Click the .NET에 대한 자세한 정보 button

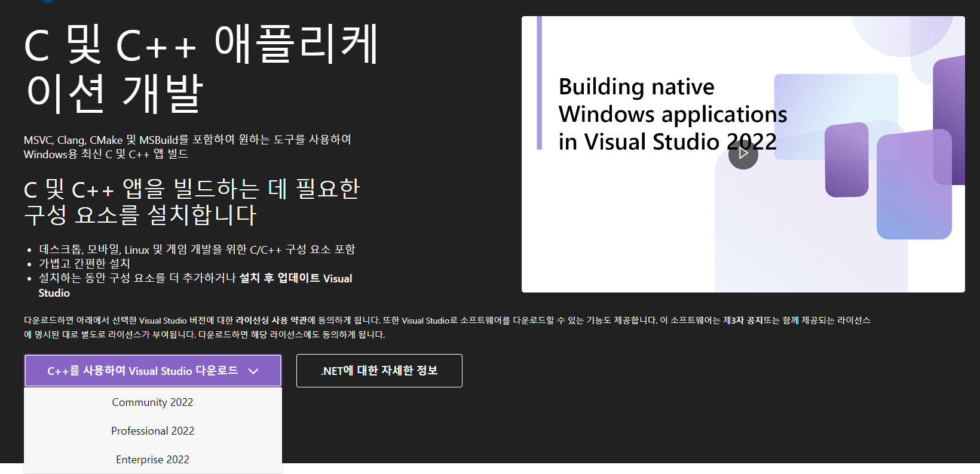(x=379, y=371)
